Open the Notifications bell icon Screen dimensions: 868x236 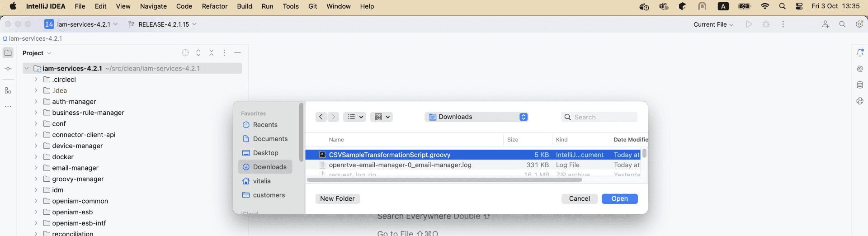(859, 53)
